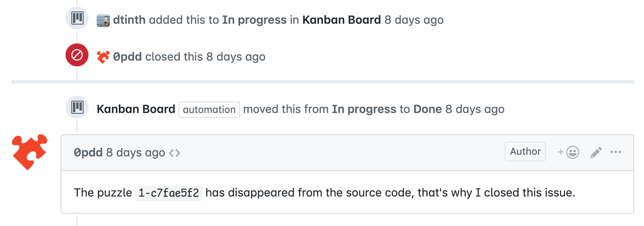This screenshot has height=226, width=644.
Task: Click the puzzle ID code 1-c7fae5f2
Action: [x=168, y=193]
